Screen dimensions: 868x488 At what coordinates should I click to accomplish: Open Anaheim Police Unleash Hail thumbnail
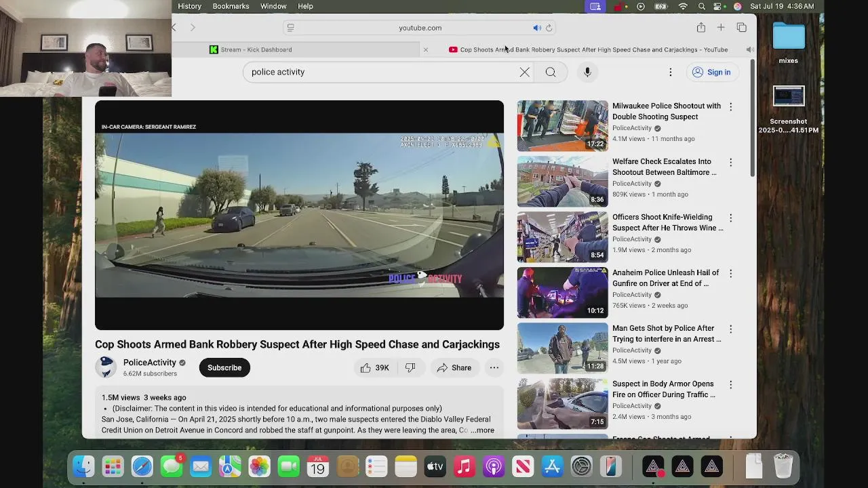pyautogui.click(x=563, y=292)
